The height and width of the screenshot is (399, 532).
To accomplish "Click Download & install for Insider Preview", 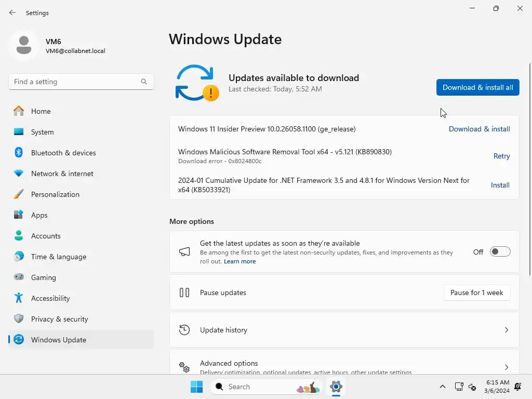I will 479,129.
